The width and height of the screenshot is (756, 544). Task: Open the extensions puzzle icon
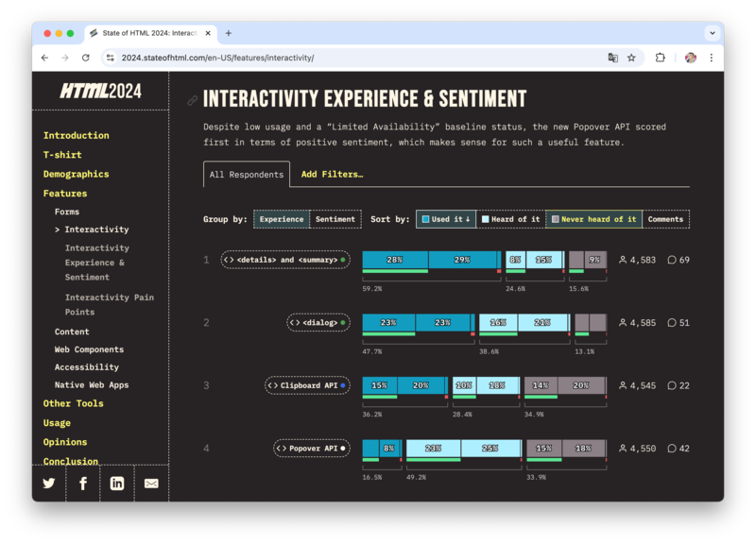click(x=660, y=58)
